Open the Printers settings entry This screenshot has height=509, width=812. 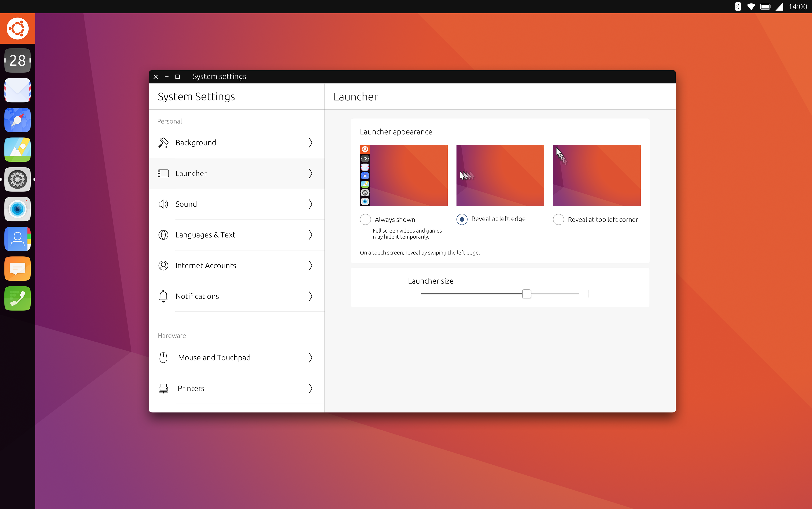(237, 389)
